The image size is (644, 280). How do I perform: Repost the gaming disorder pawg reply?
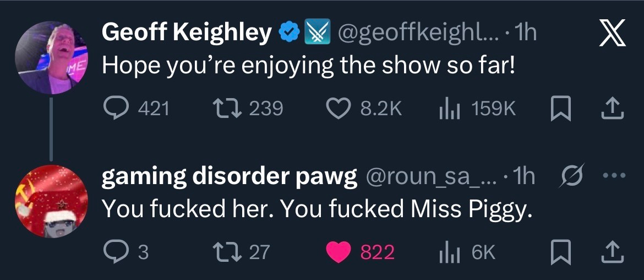[x=226, y=252]
